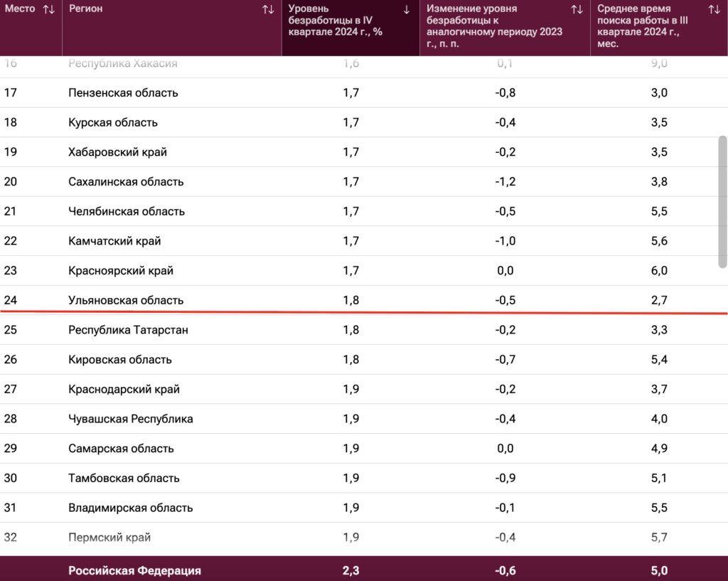This screenshot has width=728, height=581.
Task: Select the Регион column header text
Action: [x=86, y=9]
